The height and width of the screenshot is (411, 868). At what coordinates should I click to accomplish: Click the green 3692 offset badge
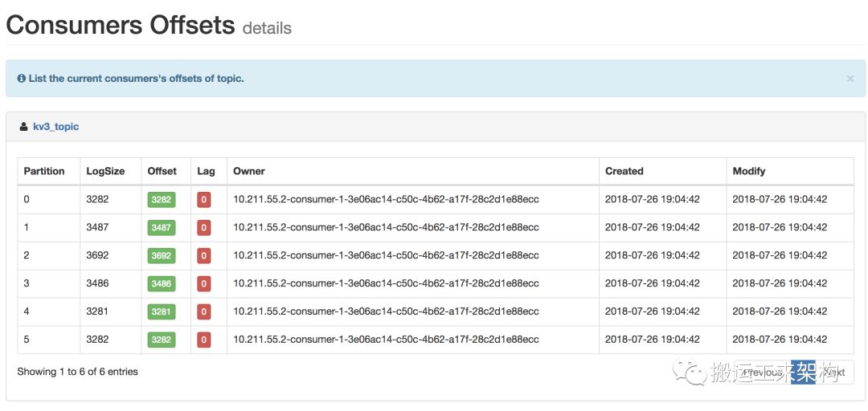click(x=162, y=256)
